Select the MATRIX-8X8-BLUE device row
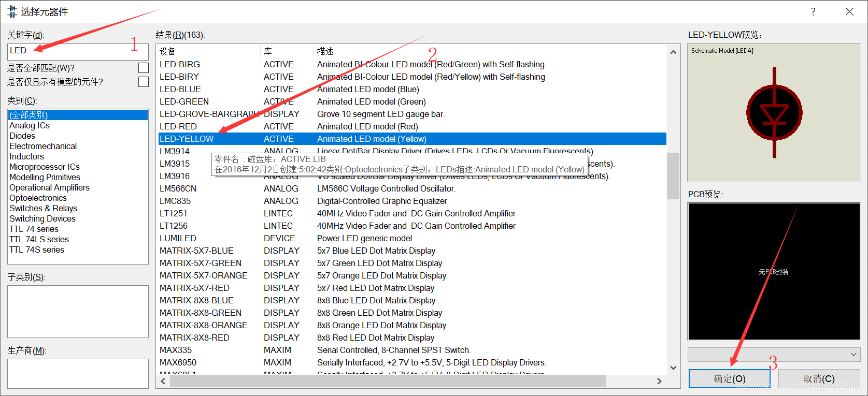This screenshot has width=868, height=396. point(412,300)
